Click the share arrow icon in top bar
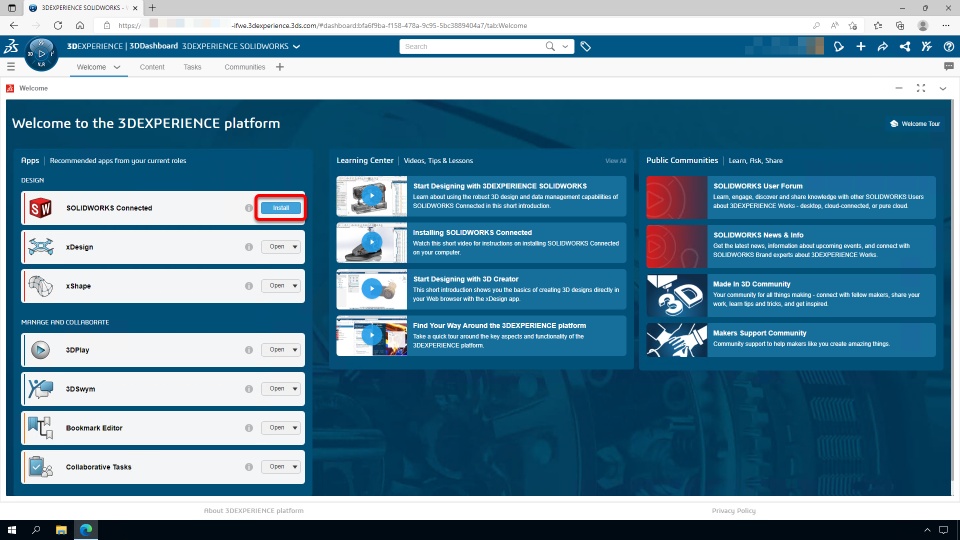This screenshot has width=960, height=540. pos(882,47)
